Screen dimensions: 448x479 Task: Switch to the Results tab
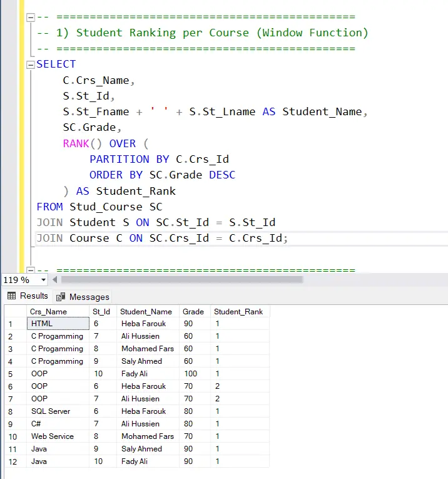[x=28, y=296]
